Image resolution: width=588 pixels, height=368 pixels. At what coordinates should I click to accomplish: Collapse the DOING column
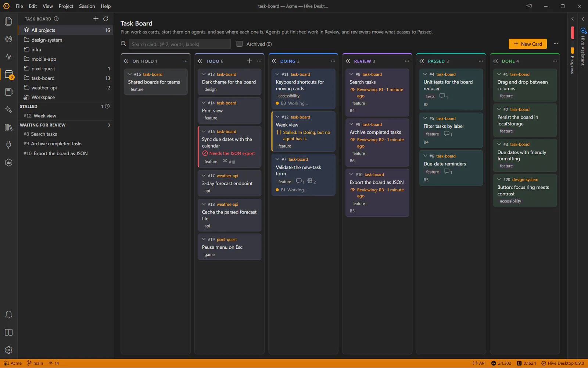[x=274, y=61]
